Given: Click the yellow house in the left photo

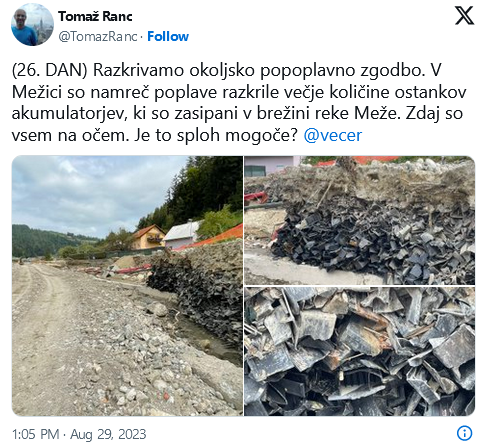Looking at the screenshot, I should click(148, 238).
